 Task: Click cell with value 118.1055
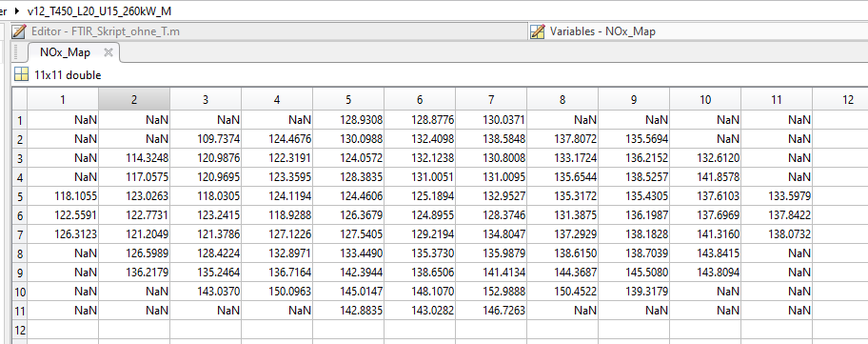pyautogui.click(x=63, y=196)
